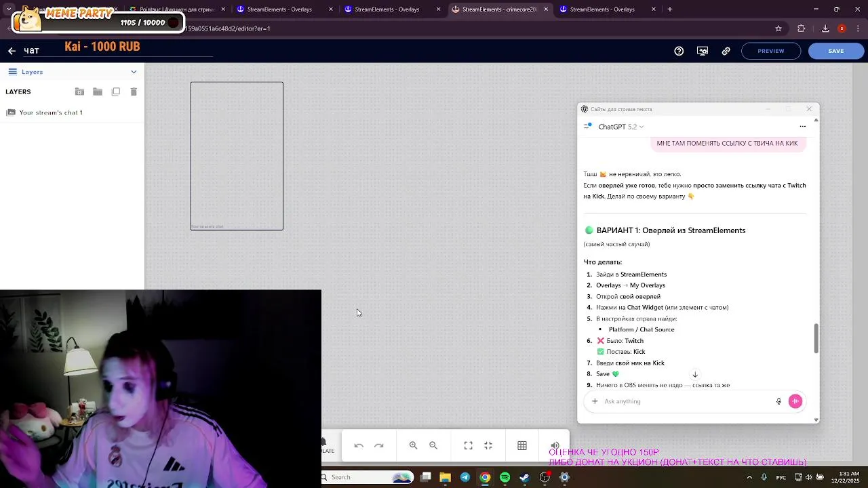Select the 'StreamElements - crimecore' tab

tap(500, 9)
